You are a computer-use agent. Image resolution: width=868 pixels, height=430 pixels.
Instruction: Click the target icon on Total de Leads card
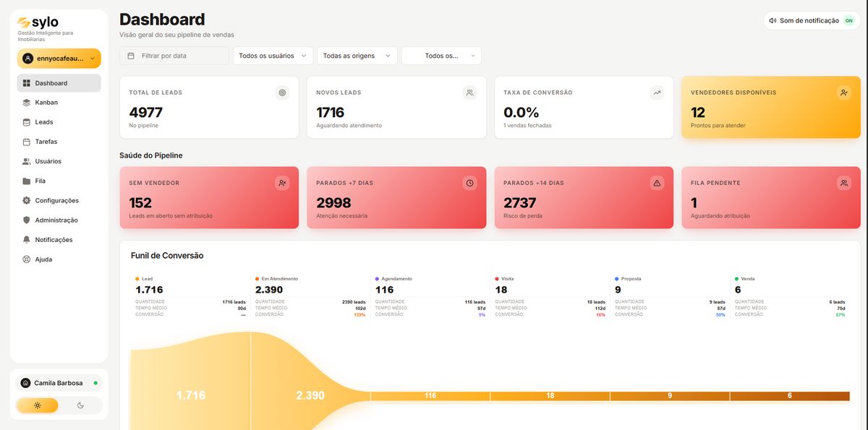[x=282, y=93]
